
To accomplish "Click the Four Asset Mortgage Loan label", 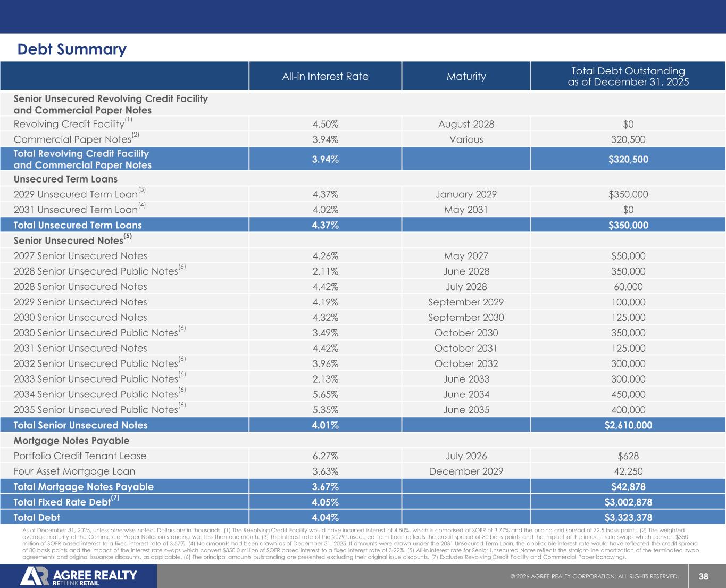I will (74, 471).
